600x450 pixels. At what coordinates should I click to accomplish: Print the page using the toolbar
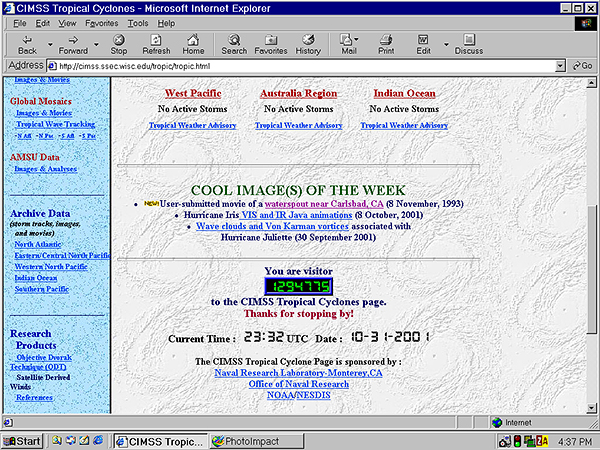pos(386,42)
